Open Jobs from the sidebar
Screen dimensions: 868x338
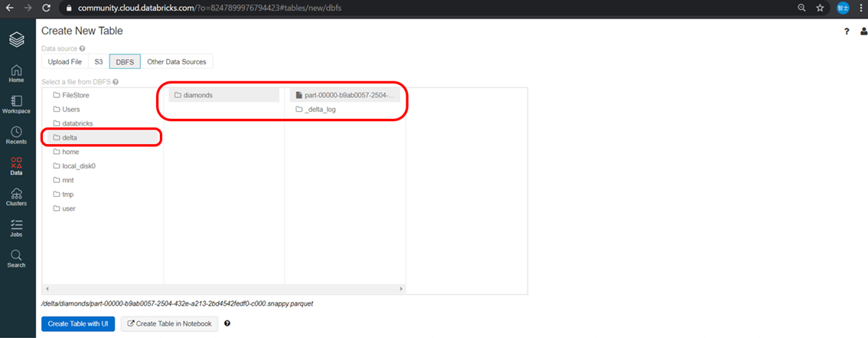pos(17,228)
